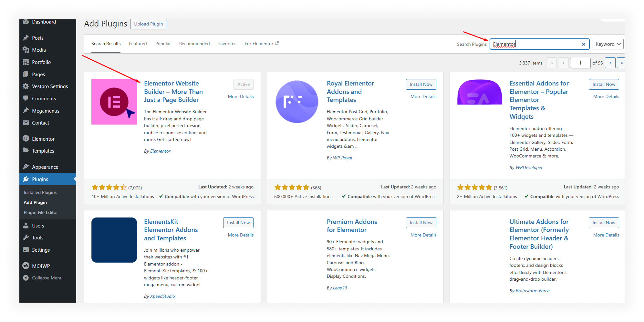Click the Essential Addons logo thumbnail
Image resolution: width=644 pixels, height=322 pixels.
tap(480, 92)
